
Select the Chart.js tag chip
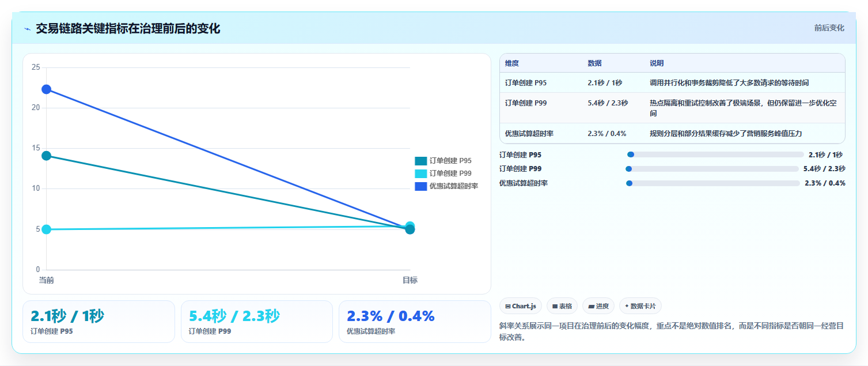point(521,306)
